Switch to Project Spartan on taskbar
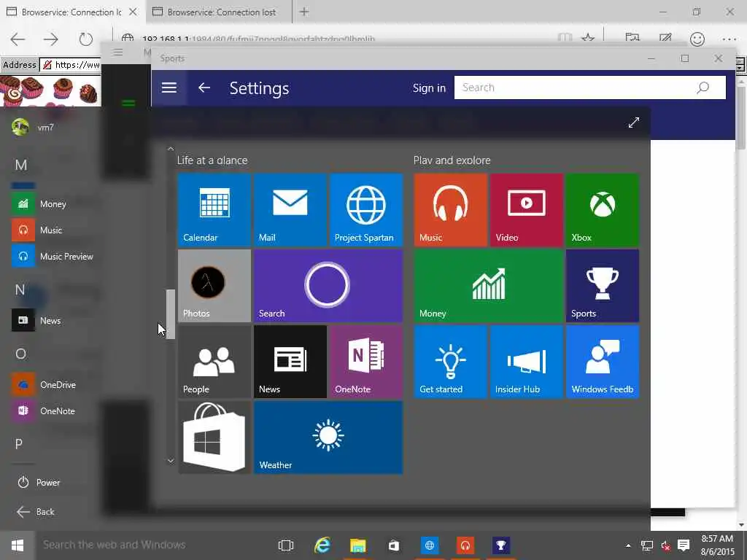Image resolution: width=747 pixels, height=560 pixels. coord(429,545)
